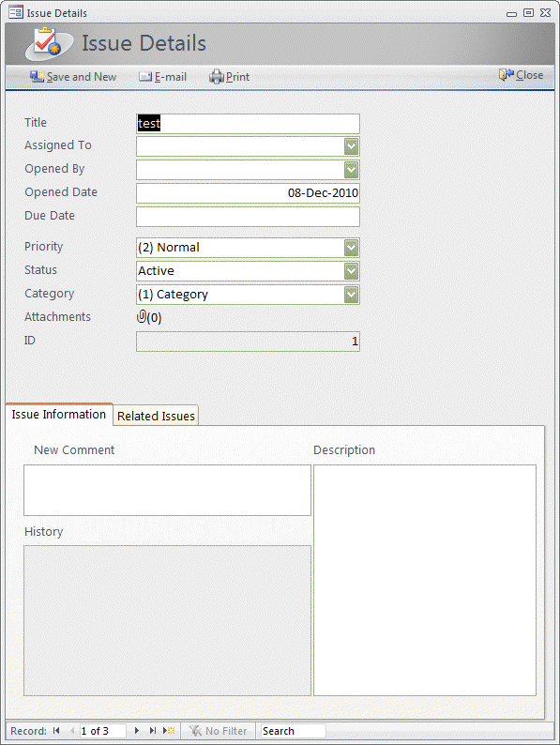Switch to the Related Issues tab
Image resolution: width=560 pixels, height=745 pixels.
[x=156, y=416]
